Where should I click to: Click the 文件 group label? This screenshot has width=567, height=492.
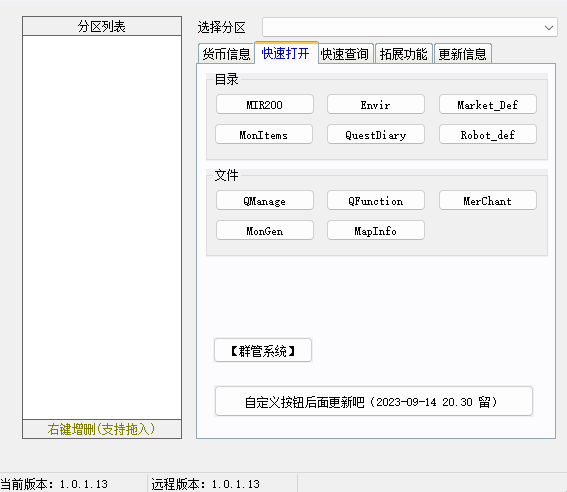(226, 175)
